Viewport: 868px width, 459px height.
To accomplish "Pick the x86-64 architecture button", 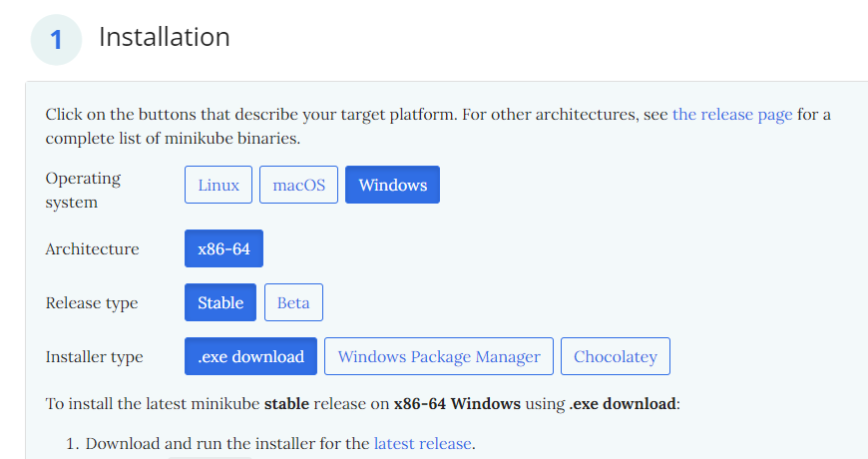I will [x=223, y=248].
